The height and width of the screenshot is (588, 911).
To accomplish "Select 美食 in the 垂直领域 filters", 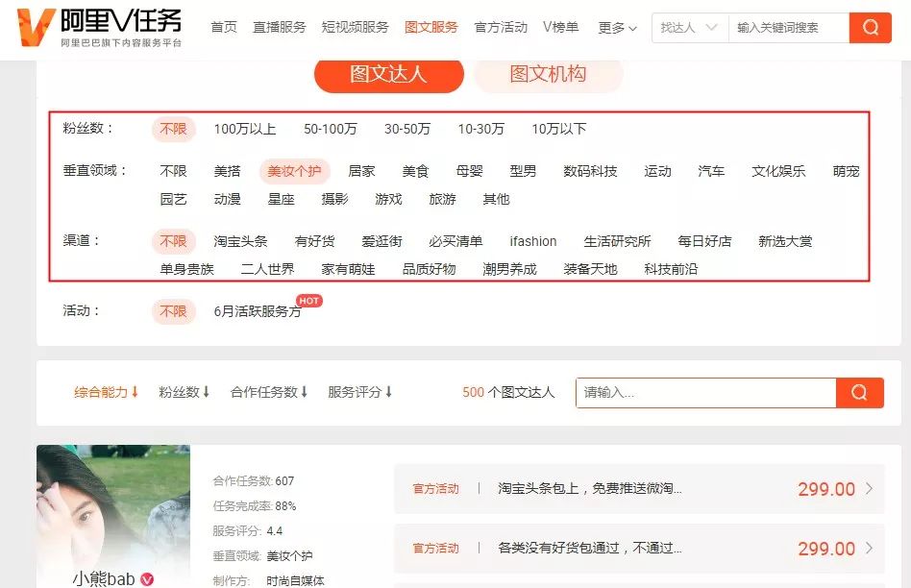I will click(x=415, y=170).
